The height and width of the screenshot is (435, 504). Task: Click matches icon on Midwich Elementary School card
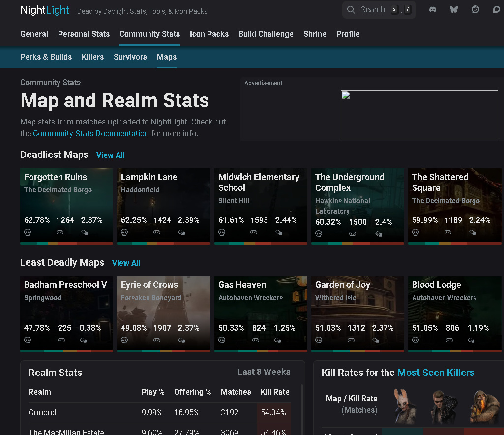coord(254,232)
